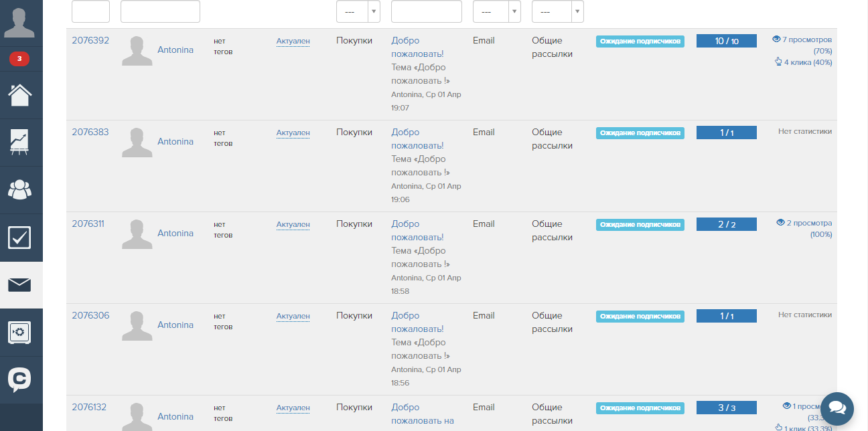Open the safe vault icon in sidebar

(x=20, y=332)
